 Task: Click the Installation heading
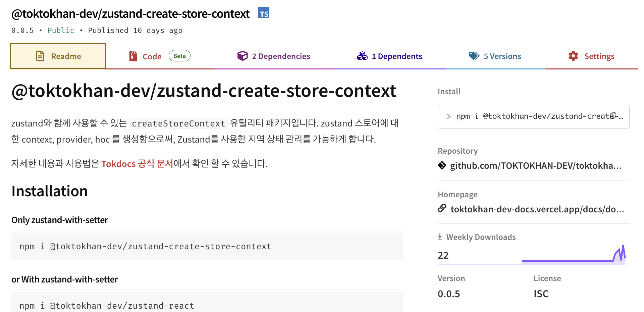coord(50,191)
